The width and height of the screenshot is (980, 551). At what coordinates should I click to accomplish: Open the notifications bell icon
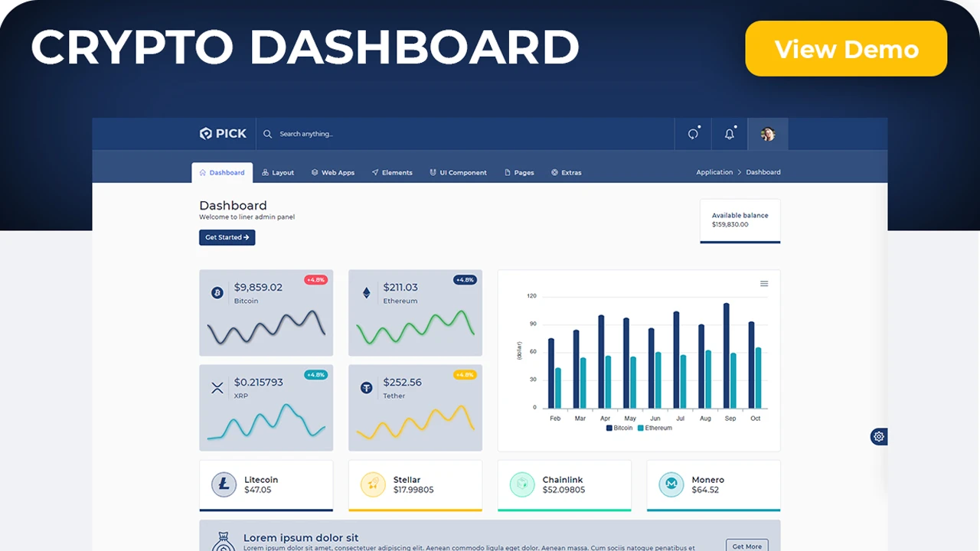730,134
